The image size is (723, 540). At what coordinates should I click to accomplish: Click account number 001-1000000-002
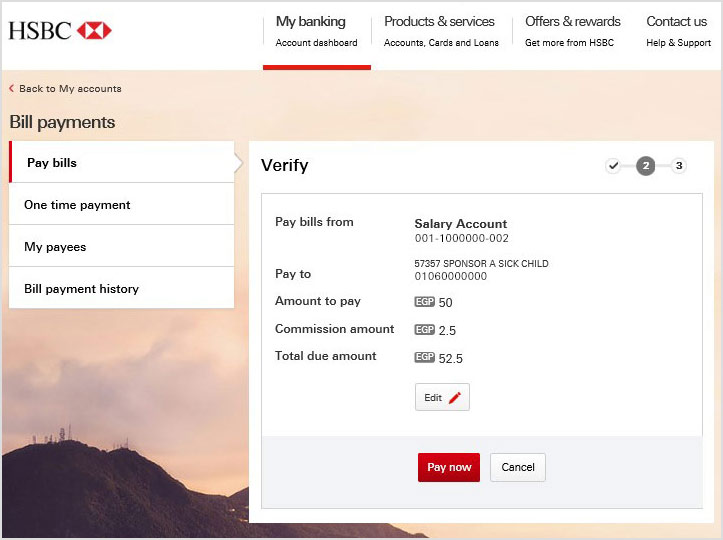[x=461, y=238]
